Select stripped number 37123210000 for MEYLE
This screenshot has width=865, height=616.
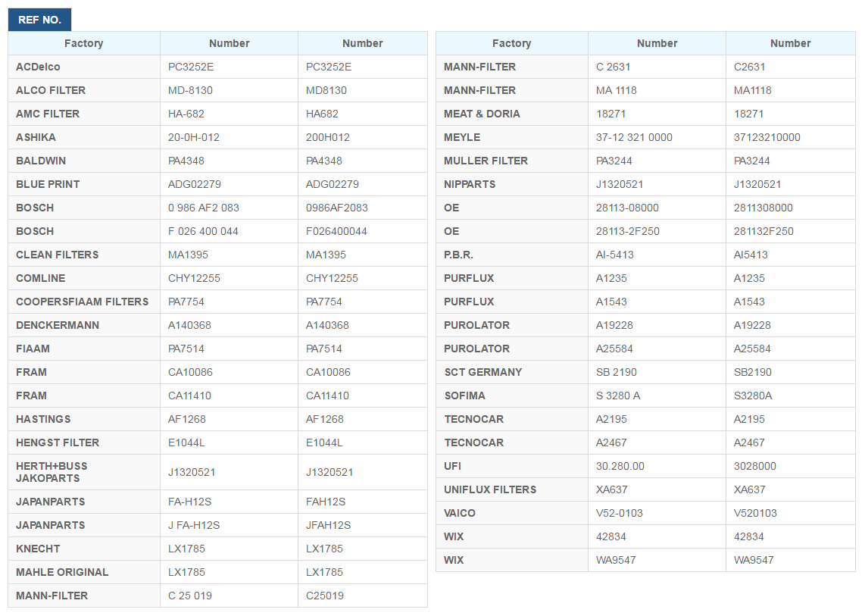pos(767,137)
